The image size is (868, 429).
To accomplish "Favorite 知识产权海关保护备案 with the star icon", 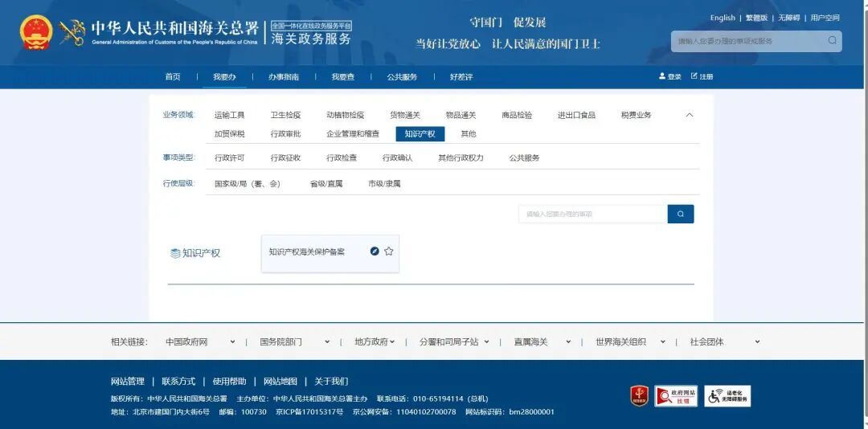I will point(389,251).
